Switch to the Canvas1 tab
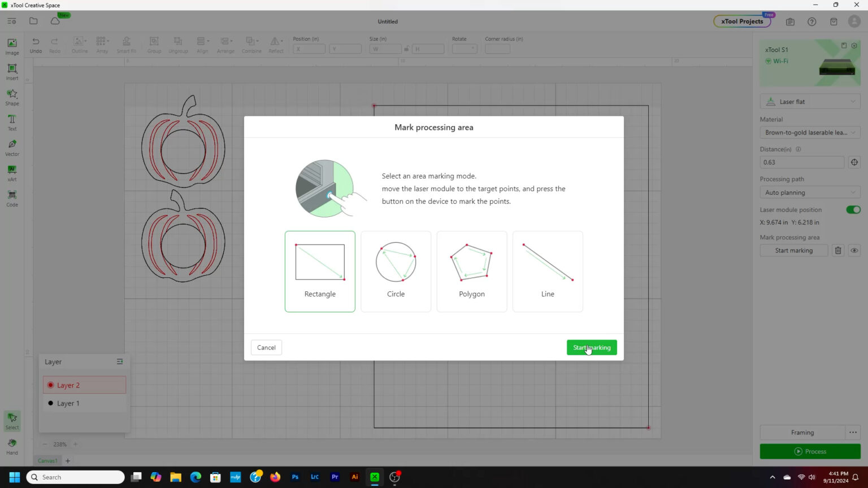The width and height of the screenshot is (868, 488). click(x=47, y=461)
